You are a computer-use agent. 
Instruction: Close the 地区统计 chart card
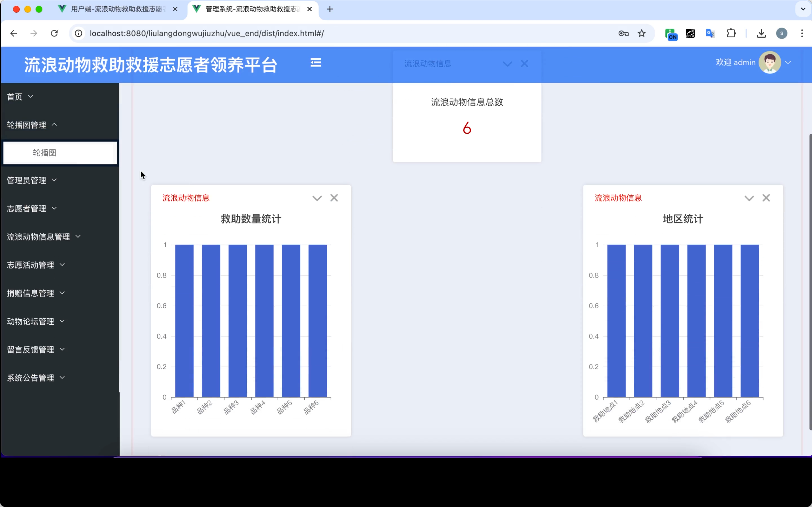[x=766, y=198]
